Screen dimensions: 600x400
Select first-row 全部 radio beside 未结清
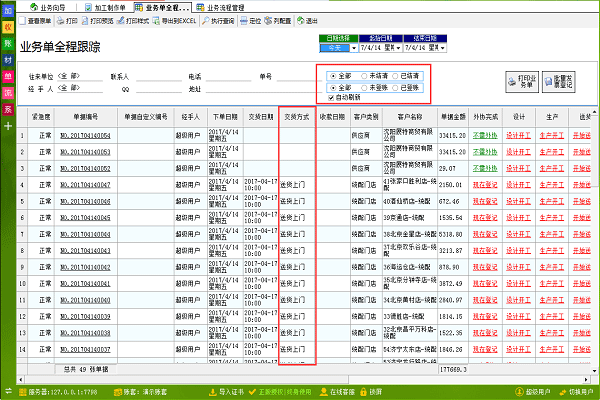[x=333, y=76]
